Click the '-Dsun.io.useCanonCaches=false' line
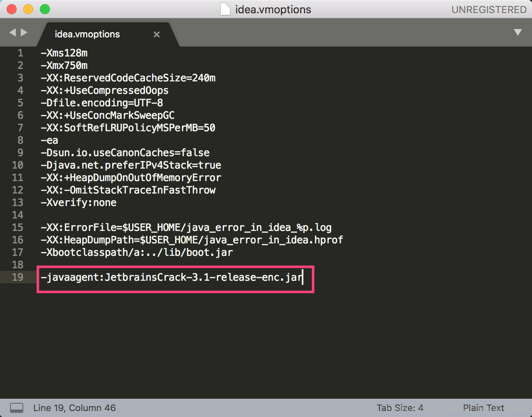 [125, 153]
